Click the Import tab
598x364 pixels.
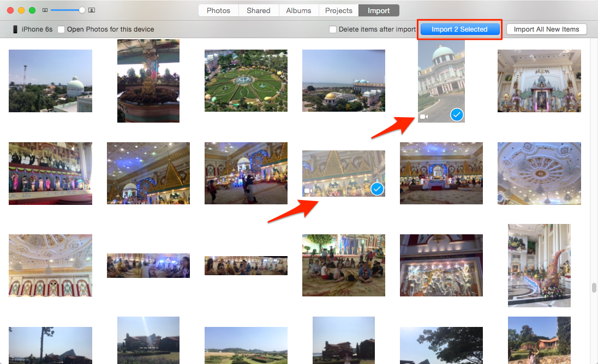click(379, 11)
